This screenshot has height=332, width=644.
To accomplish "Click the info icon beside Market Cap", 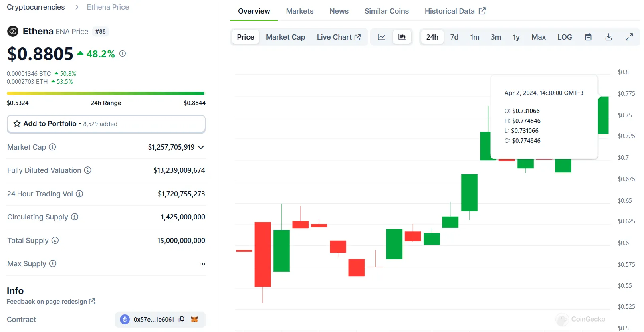I will pos(52,147).
